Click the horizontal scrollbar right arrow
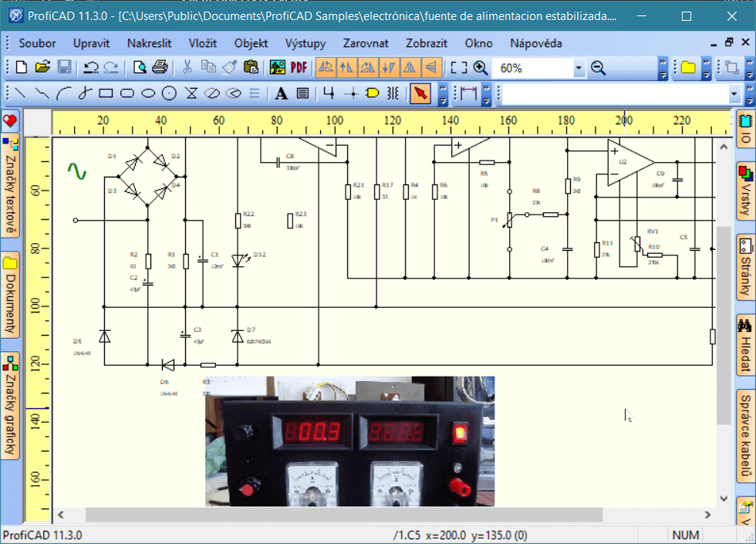This screenshot has width=756, height=544. click(707, 515)
